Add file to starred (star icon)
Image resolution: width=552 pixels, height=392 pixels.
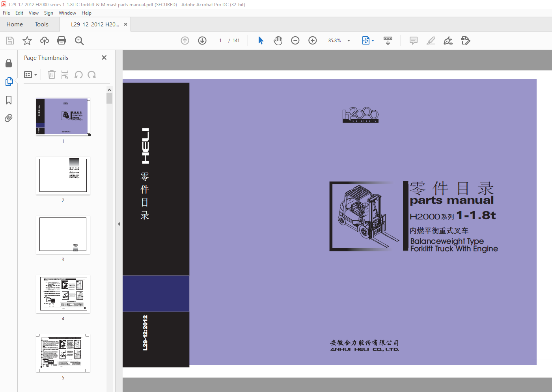click(x=27, y=41)
